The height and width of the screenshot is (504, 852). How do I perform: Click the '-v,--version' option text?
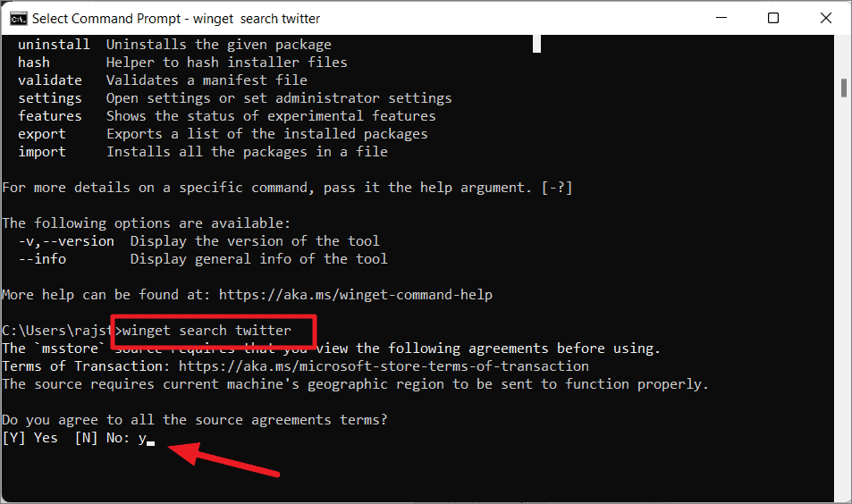point(66,241)
